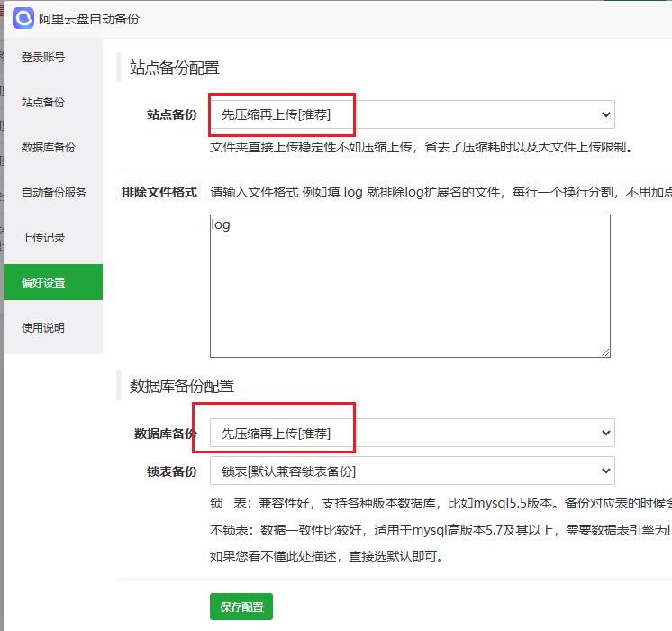Open the 登录账号 sidebar tab
Viewport: 672px width, 631px height.
(x=43, y=58)
